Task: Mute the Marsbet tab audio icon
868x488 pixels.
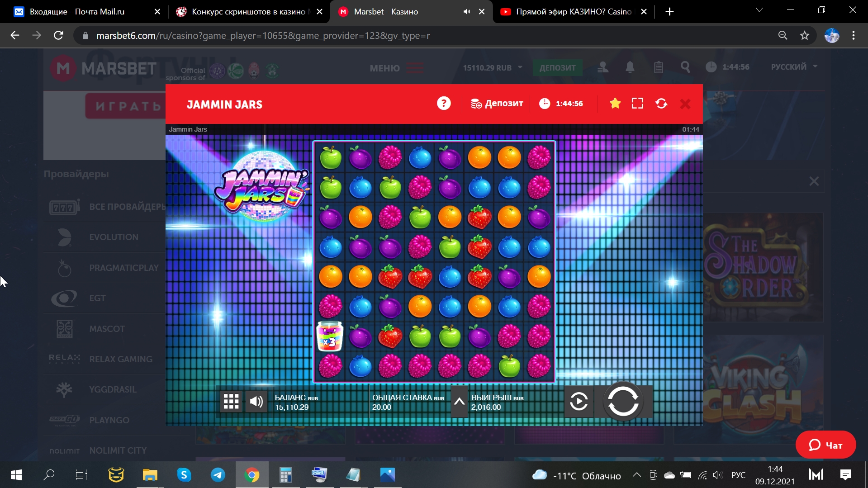Action: tap(467, 12)
